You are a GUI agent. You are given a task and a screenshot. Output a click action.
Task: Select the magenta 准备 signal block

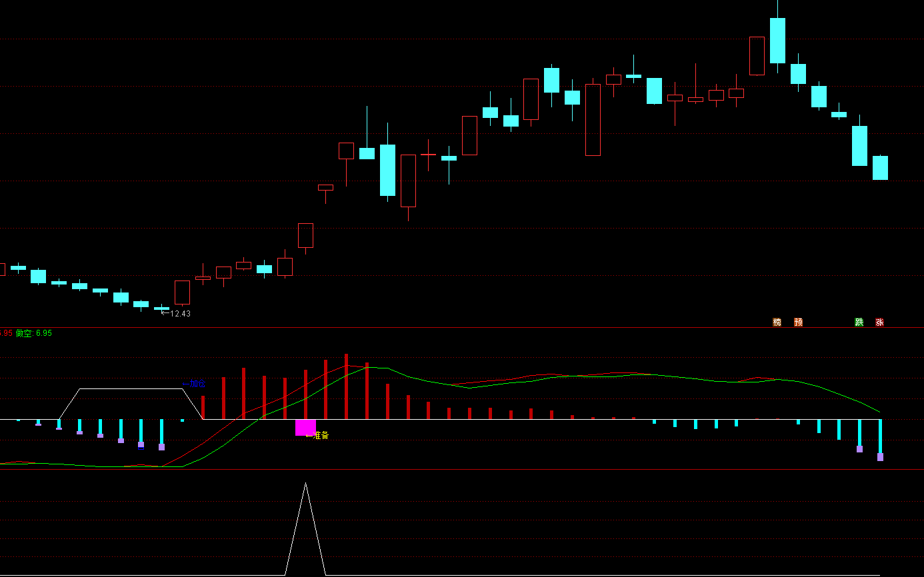click(x=305, y=427)
